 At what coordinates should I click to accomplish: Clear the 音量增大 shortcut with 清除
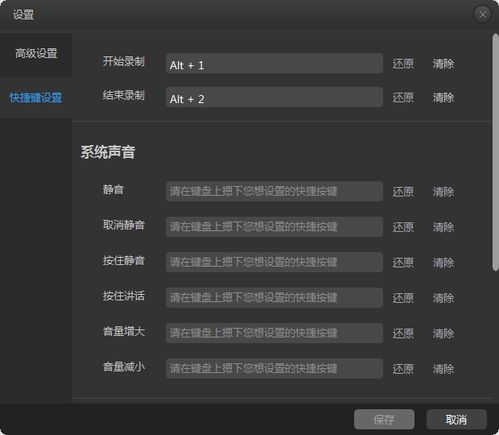click(443, 333)
